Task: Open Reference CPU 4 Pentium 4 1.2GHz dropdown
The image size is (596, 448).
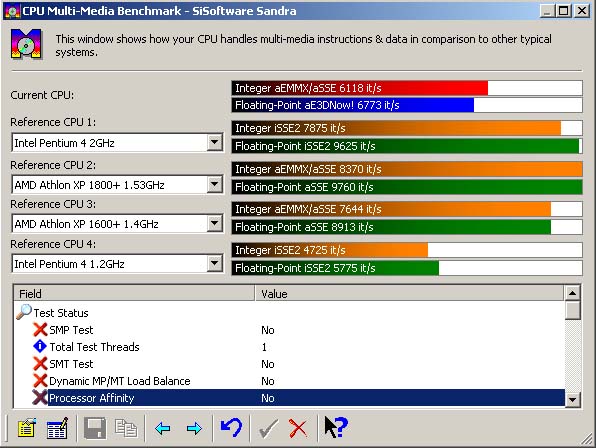Action: pyautogui.click(x=215, y=263)
